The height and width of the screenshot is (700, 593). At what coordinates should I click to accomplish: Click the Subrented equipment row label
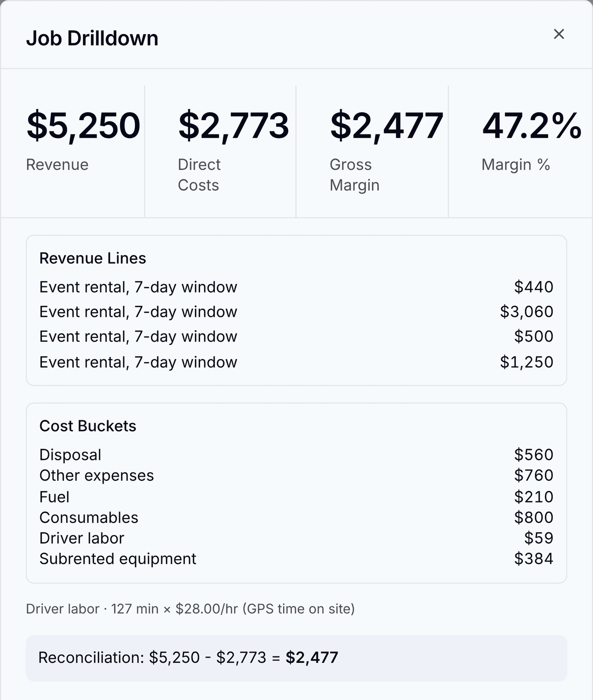pyautogui.click(x=118, y=559)
